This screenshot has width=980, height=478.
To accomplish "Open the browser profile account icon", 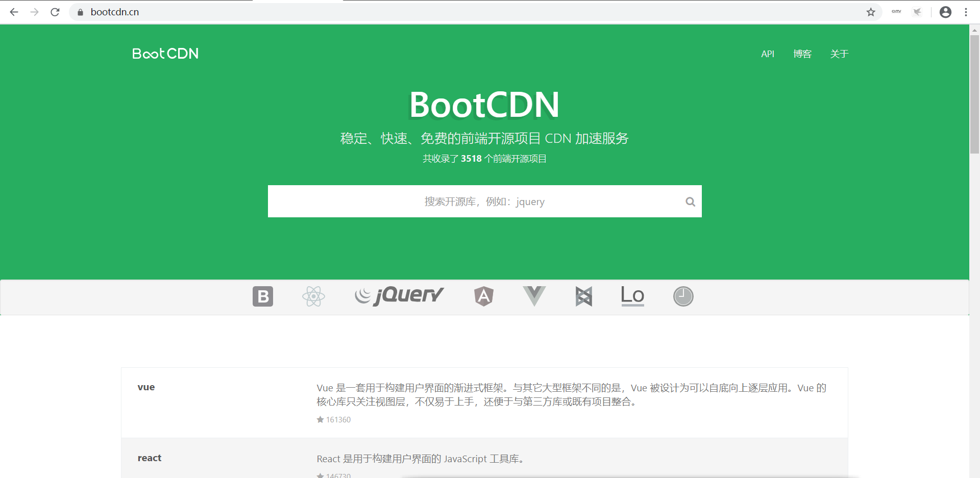I will click(x=945, y=12).
